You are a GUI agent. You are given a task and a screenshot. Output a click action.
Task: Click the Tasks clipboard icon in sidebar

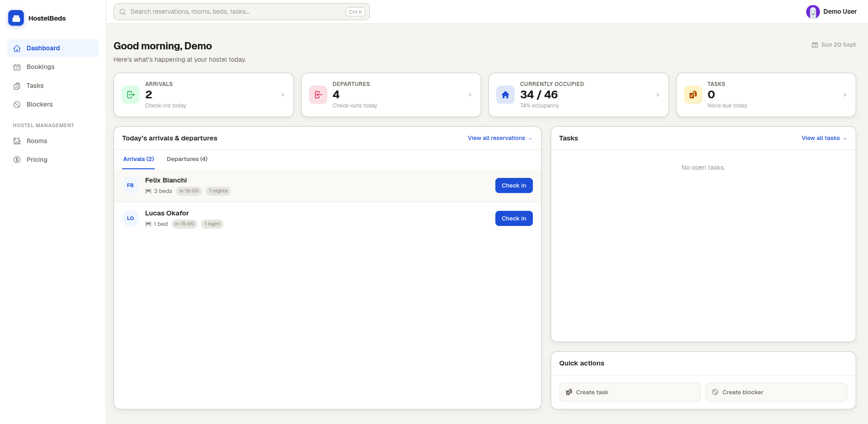tap(17, 86)
